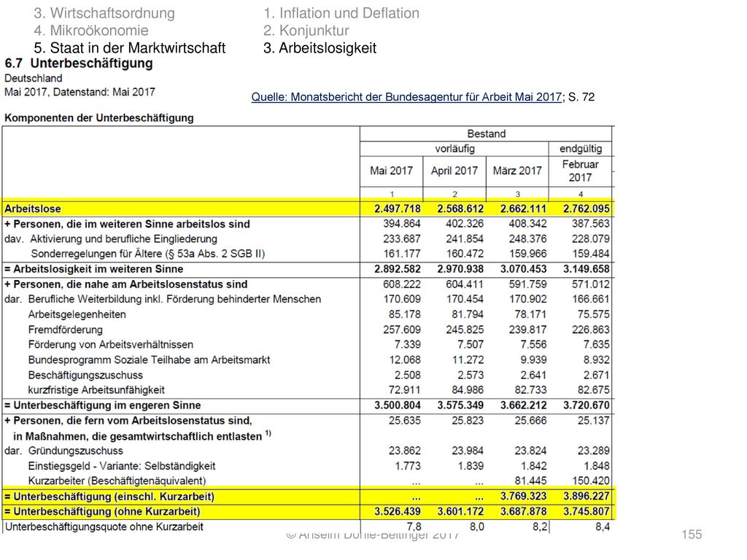Click the value 2.497.718
The width and height of the screenshot is (747, 560).
pyautogui.click(x=398, y=209)
